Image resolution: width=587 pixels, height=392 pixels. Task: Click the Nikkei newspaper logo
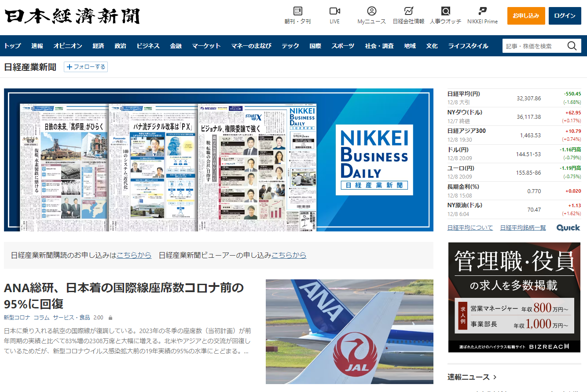72,16
